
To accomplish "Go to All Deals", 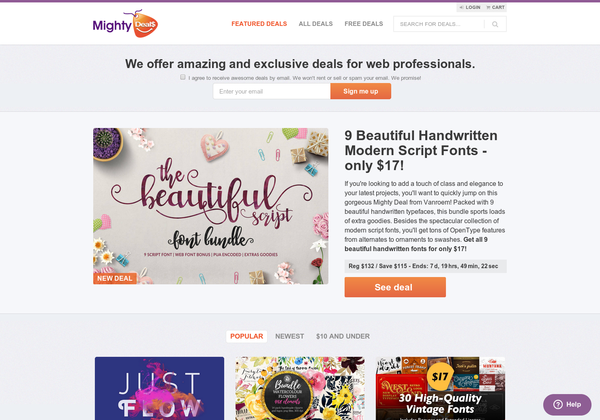I will point(316,24).
